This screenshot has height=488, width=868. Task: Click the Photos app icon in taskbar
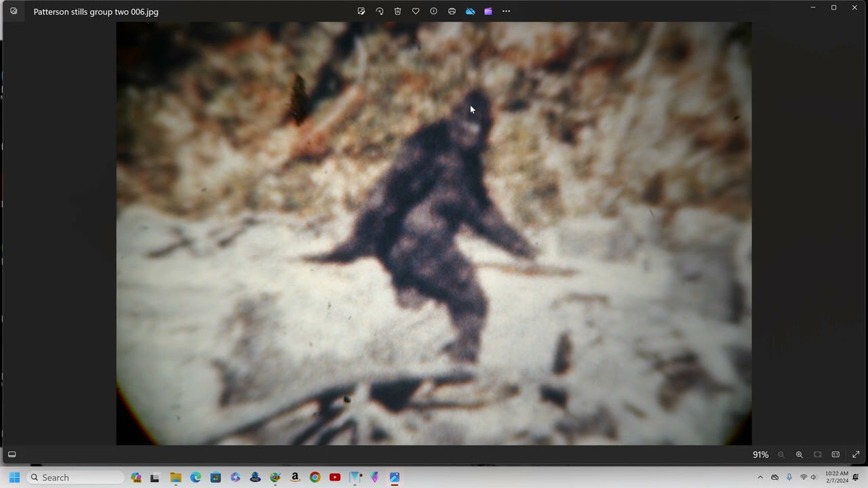pos(395,477)
